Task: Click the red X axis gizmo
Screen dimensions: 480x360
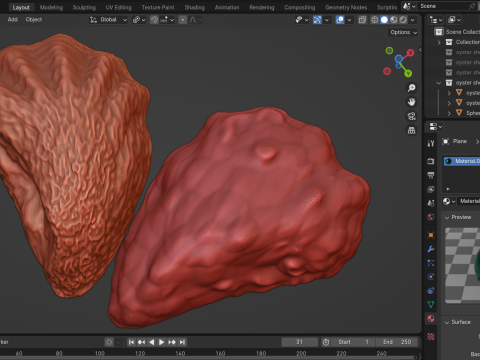Action: click(410, 53)
